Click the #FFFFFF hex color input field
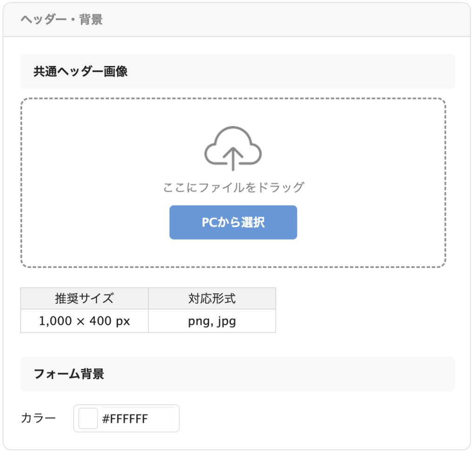This screenshot has width=476, height=455. coord(138,419)
